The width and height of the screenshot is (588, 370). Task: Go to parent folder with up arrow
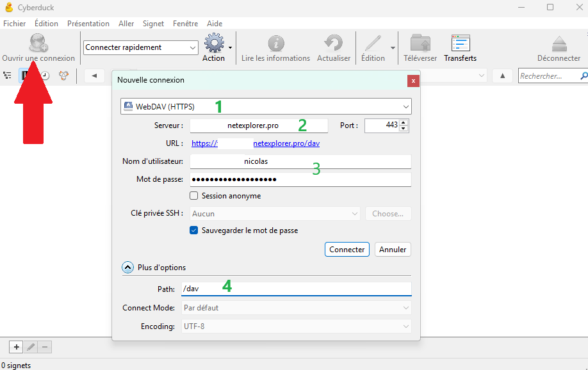(503, 76)
